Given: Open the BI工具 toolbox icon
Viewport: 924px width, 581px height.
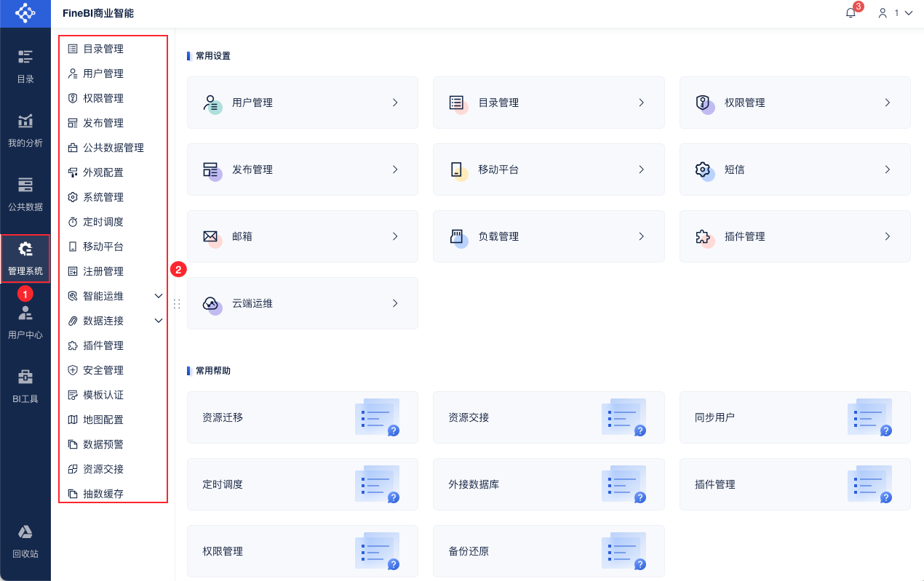Looking at the screenshot, I should point(25,377).
